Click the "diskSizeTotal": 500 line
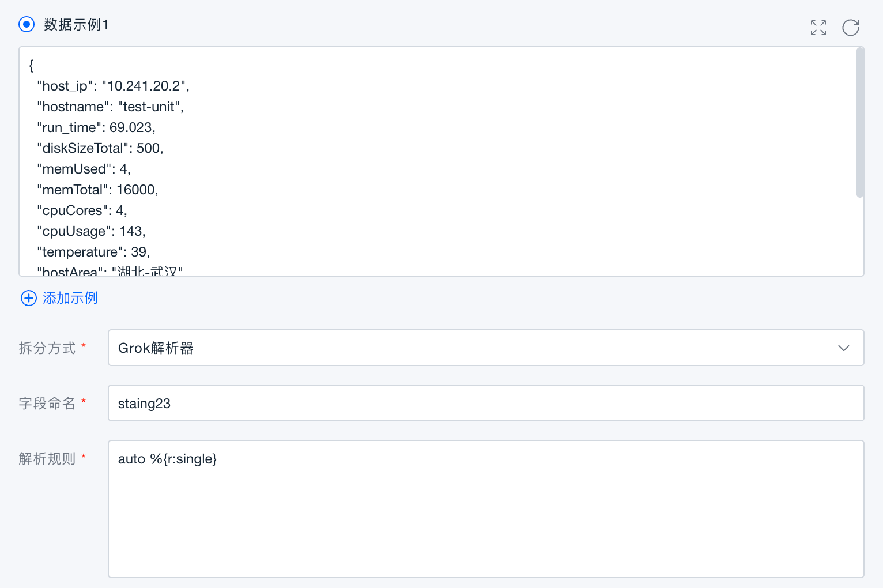The height and width of the screenshot is (588, 883). (x=100, y=148)
